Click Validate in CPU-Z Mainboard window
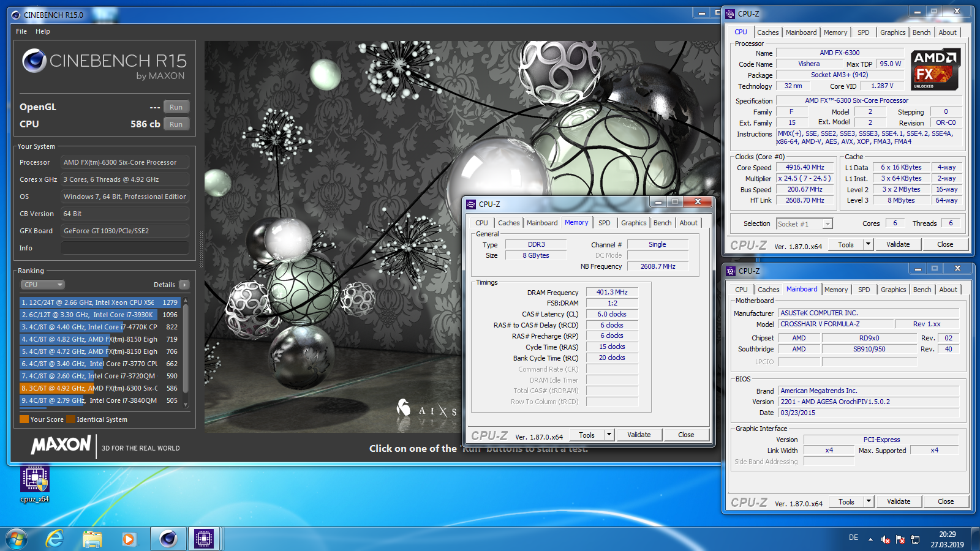980x551 pixels. [899, 501]
